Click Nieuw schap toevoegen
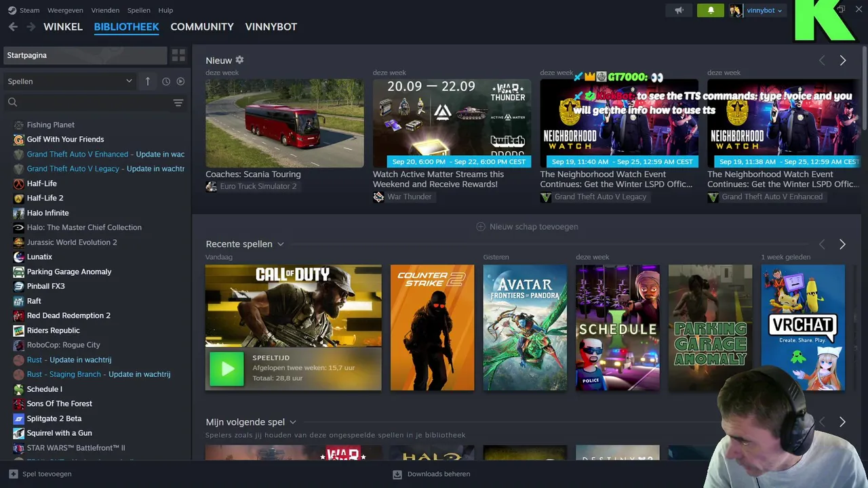 (527, 226)
